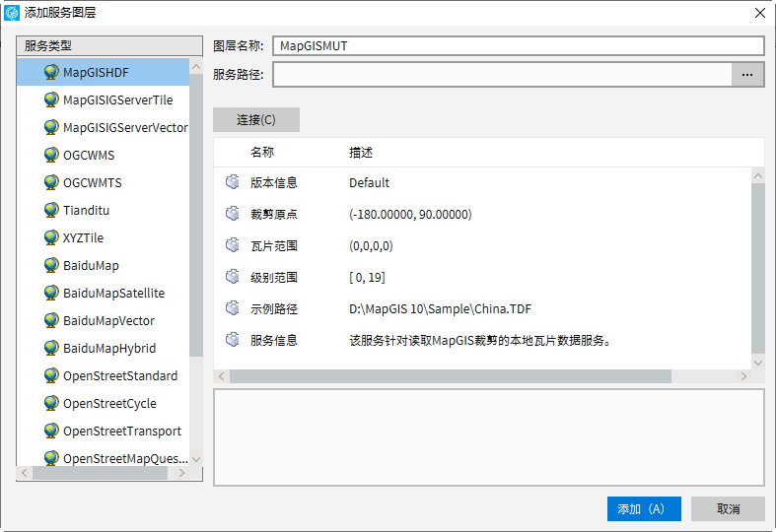Click in the 图层名称 input field
This screenshot has width=776, height=532.
click(519, 46)
